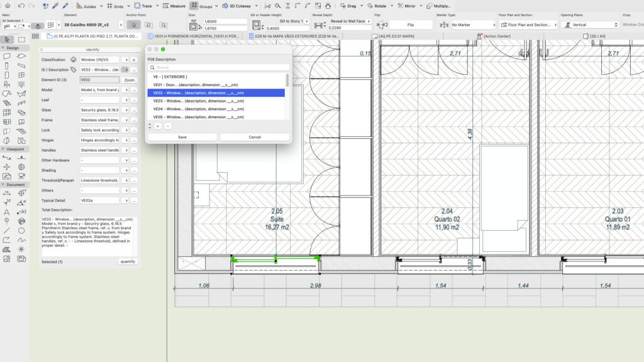Click the Save button in dialog
This screenshot has width=644, height=362.
182,137
